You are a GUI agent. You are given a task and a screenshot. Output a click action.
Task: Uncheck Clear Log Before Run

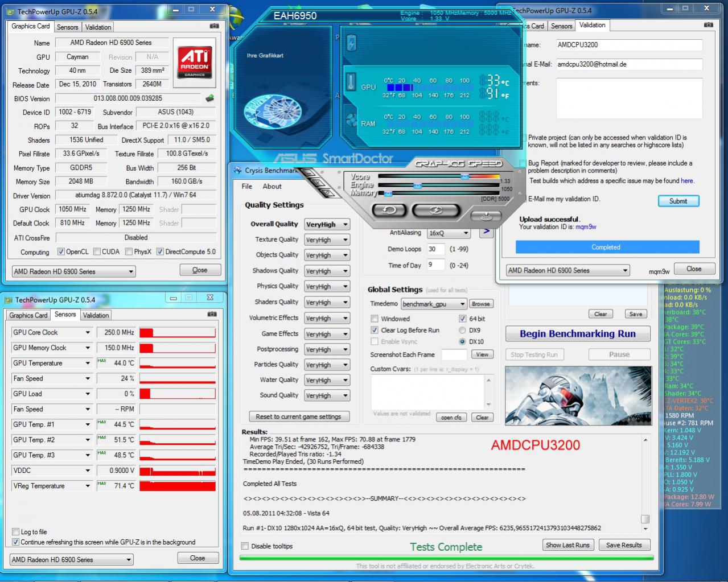tap(375, 330)
